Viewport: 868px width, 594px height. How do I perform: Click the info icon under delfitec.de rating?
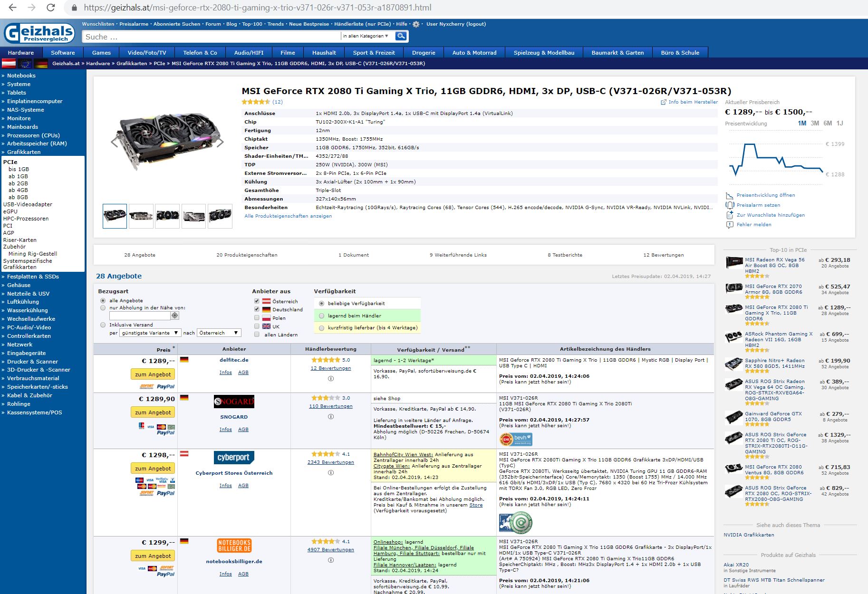click(331, 379)
